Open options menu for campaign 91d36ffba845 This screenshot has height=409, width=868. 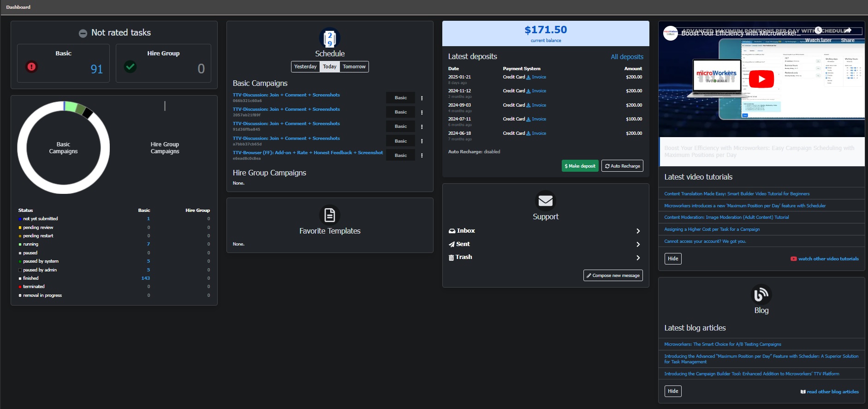(422, 126)
